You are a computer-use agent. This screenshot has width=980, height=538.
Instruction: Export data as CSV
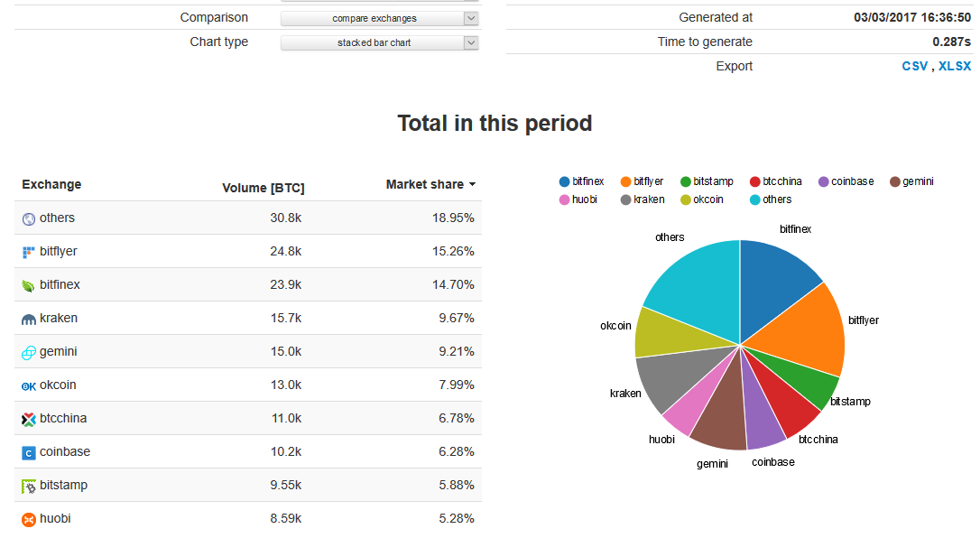pos(914,66)
